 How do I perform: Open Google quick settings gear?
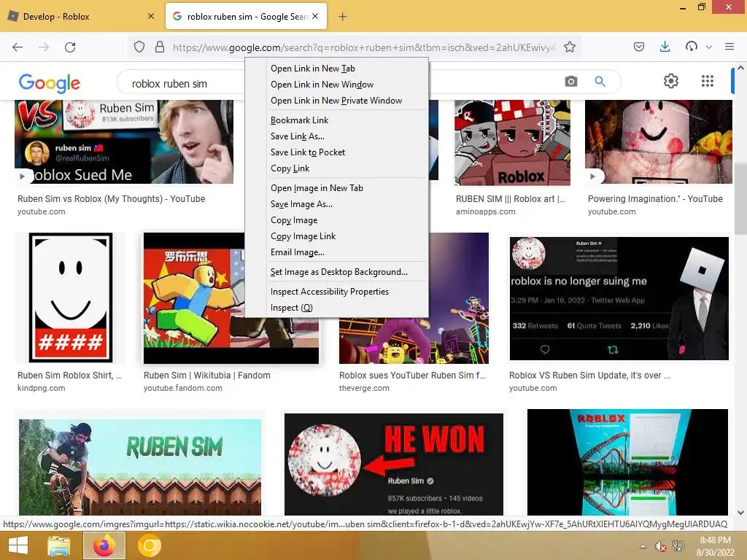[x=671, y=81]
